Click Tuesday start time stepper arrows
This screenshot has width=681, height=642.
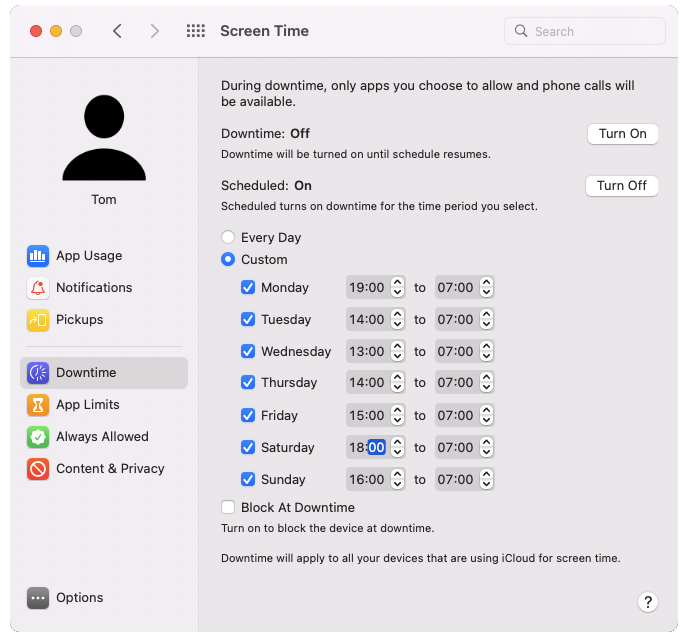(397, 319)
